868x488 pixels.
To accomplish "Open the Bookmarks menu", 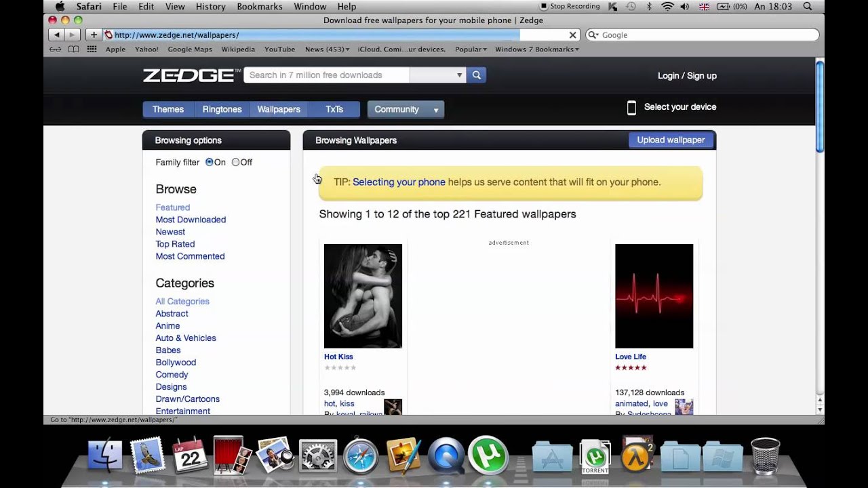I will pyautogui.click(x=260, y=6).
